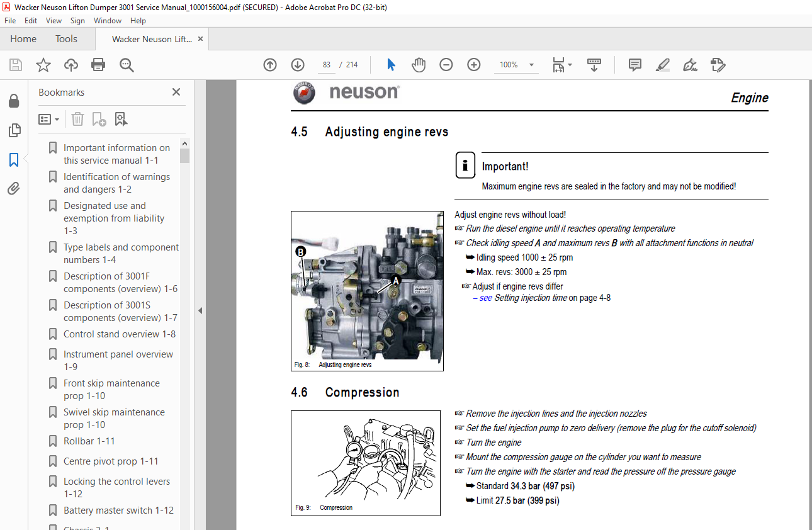Open bookmark 'Identification of warnings and dangers 1-2'
The image size is (812, 530).
(x=116, y=183)
